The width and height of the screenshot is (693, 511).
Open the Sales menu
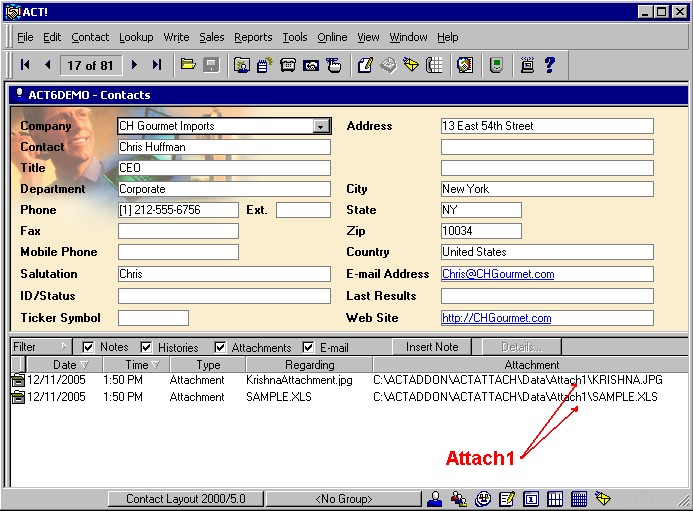click(212, 37)
